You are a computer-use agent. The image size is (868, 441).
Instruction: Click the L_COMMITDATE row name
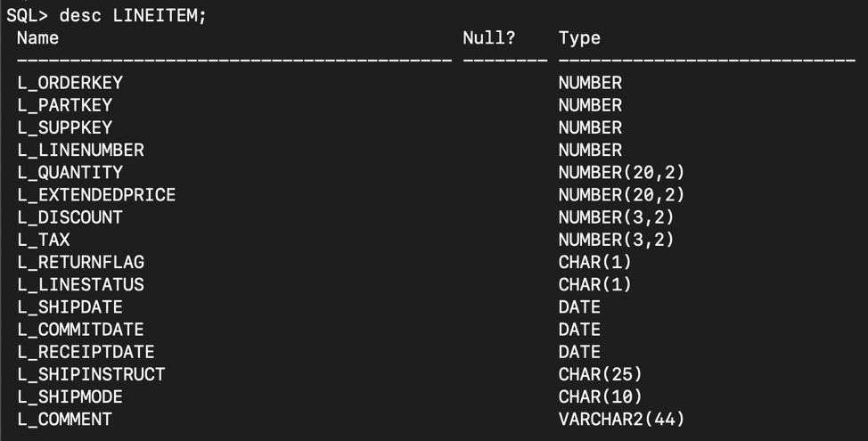click(80, 330)
